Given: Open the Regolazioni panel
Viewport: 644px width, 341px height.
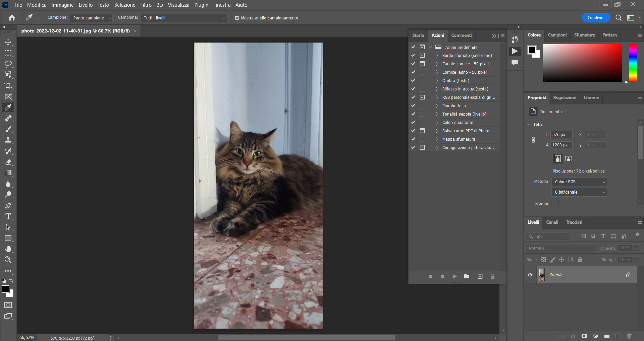Looking at the screenshot, I should point(564,97).
